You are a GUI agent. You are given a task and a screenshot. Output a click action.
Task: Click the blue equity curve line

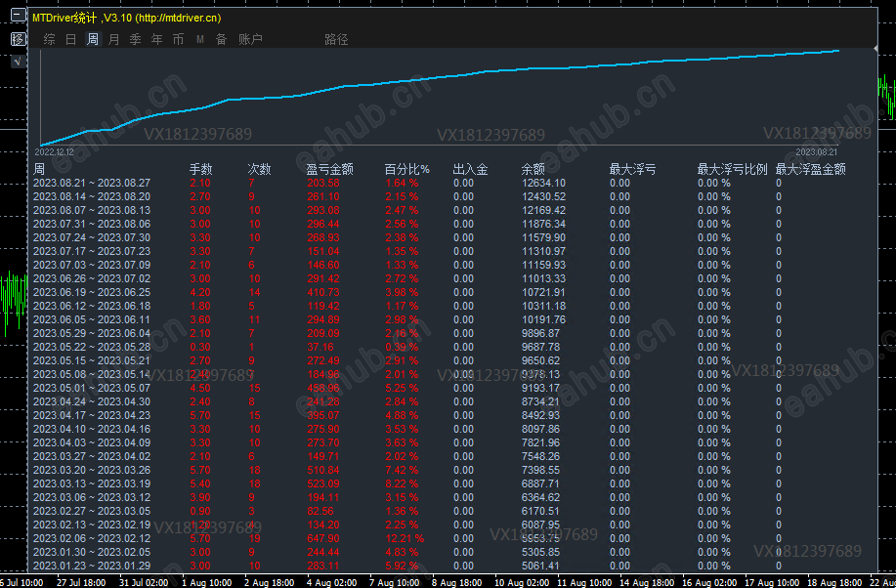(x=440, y=77)
